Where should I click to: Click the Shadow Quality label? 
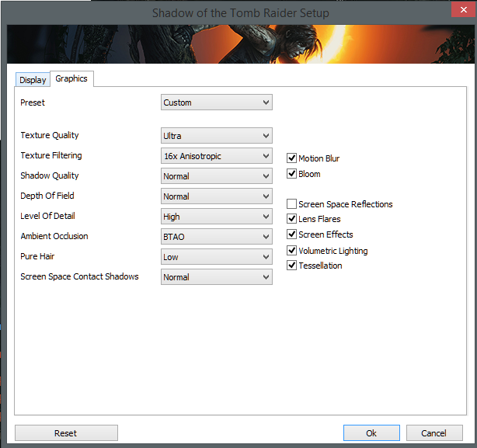tap(50, 175)
